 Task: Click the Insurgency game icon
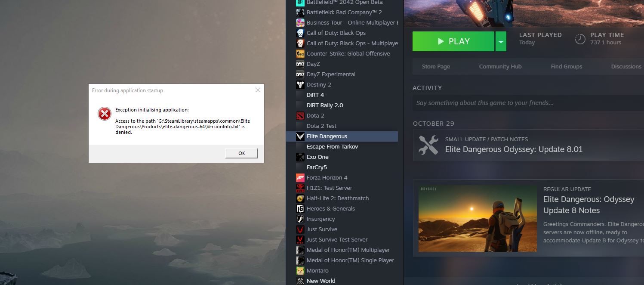[300, 219]
